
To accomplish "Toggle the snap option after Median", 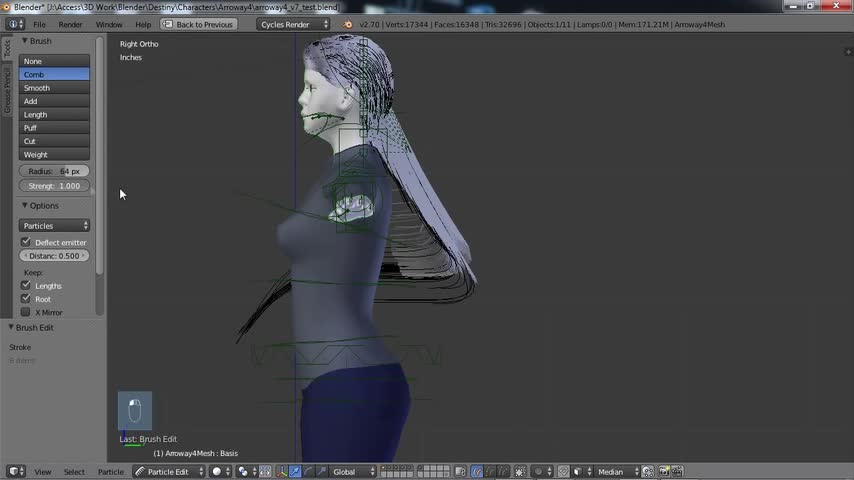I will (648, 471).
